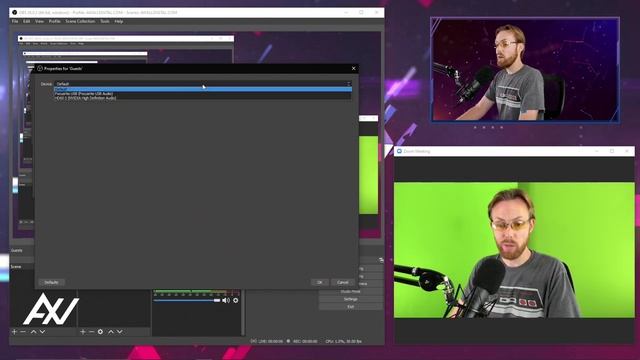Minimize the Zoom Meeting window

tap(597, 151)
